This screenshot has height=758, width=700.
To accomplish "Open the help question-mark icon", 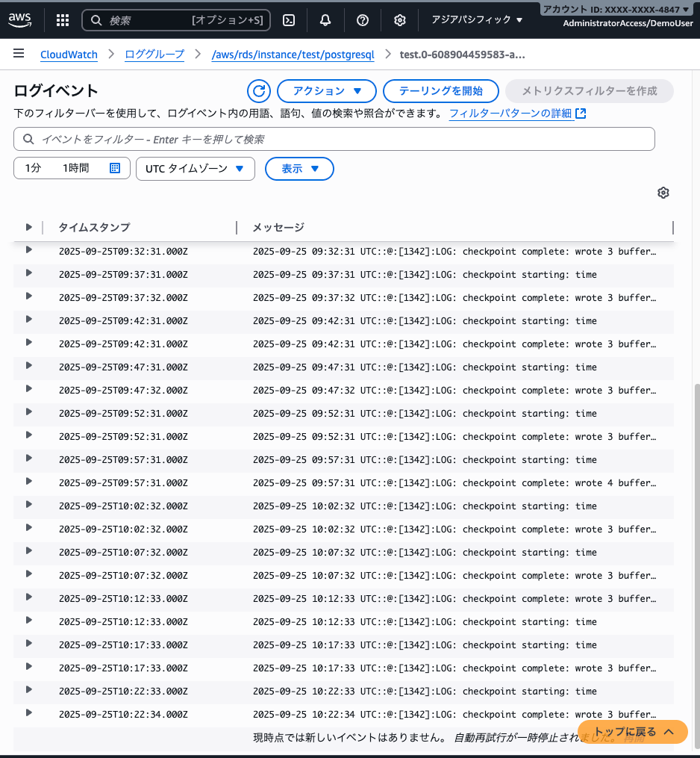I will [363, 20].
